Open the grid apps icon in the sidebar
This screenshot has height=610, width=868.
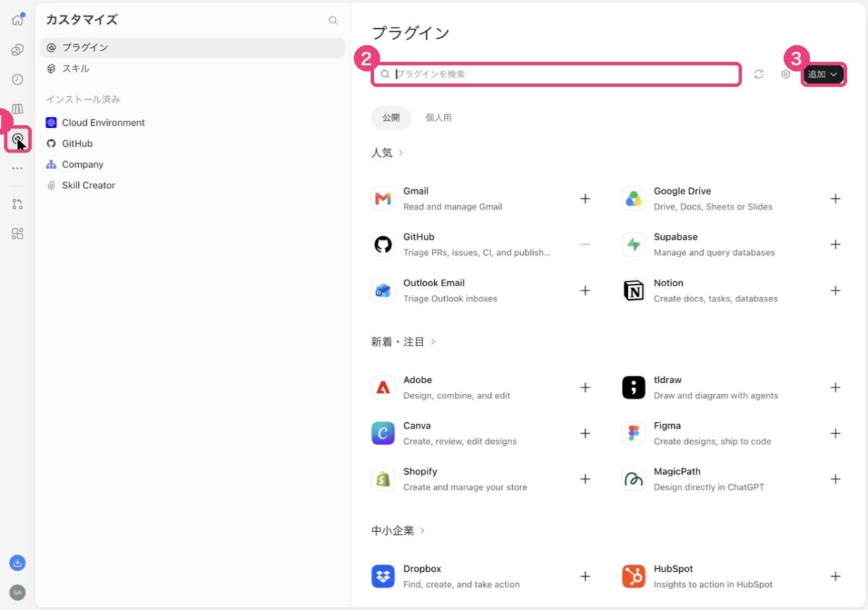coord(17,233)
